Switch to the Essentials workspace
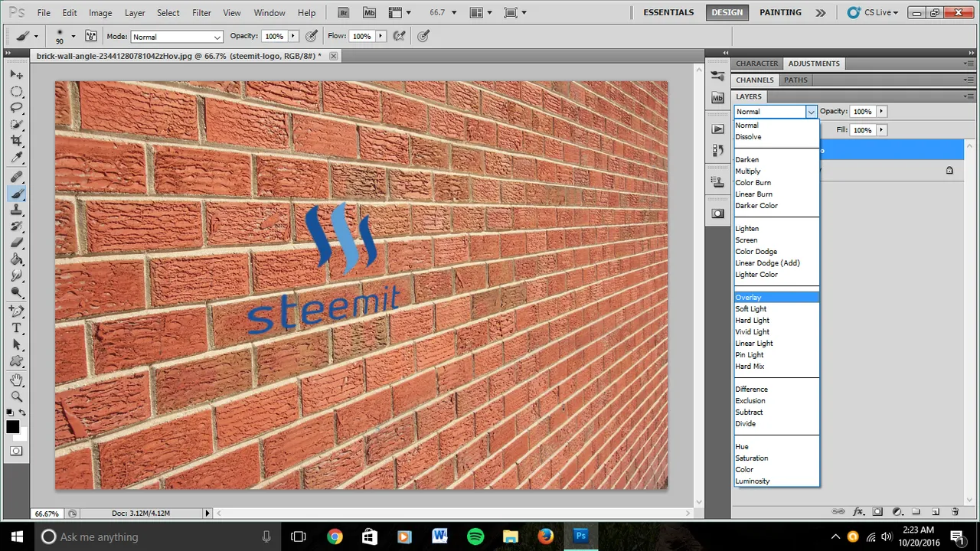Screen dimensions: 980x551 (x=668, y=13)
